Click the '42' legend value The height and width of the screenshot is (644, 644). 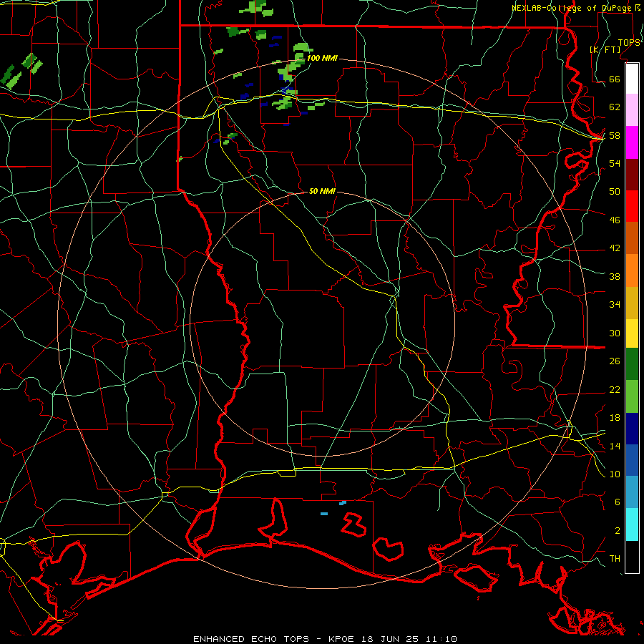point(615,248)
